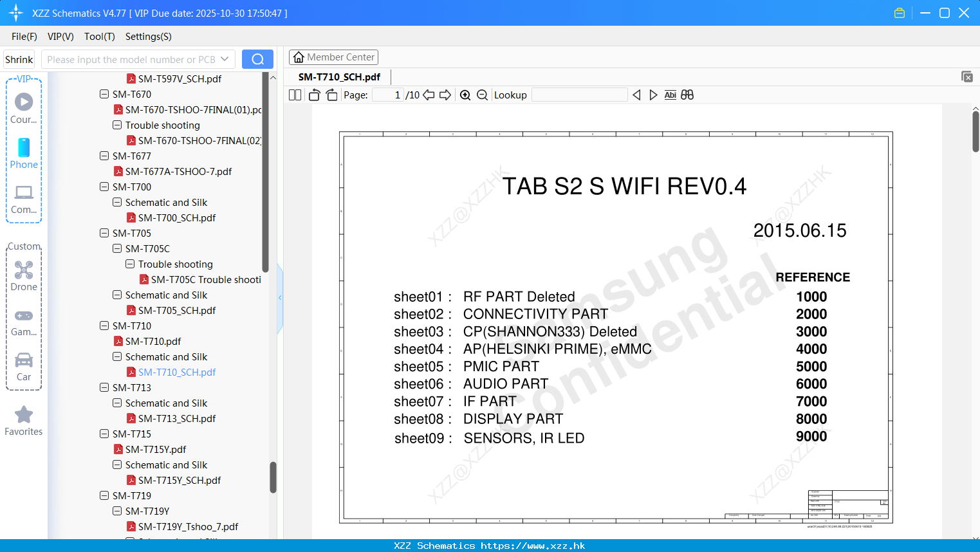Open the toolbox icon in title bar
This screenshot has height=552, width=980.
(900, 13)
